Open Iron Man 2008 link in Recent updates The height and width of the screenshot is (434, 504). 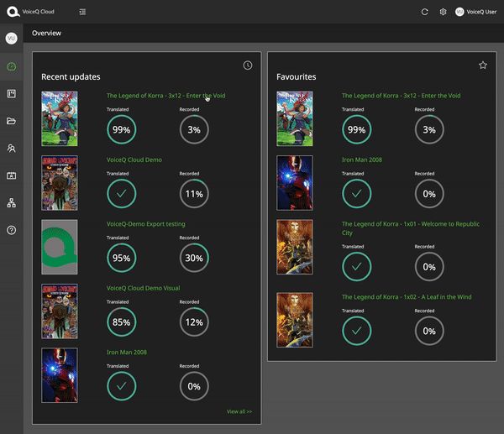(127, 353)
